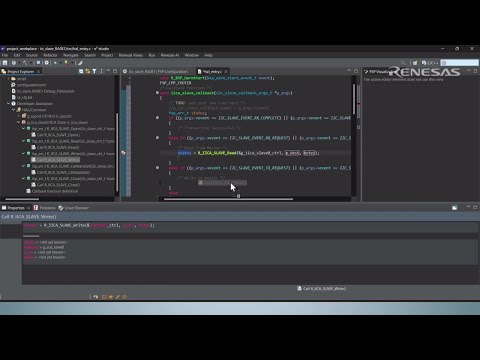Collapse the Developer Assistance tree node

pyautogui.click(x=9, y=103)
